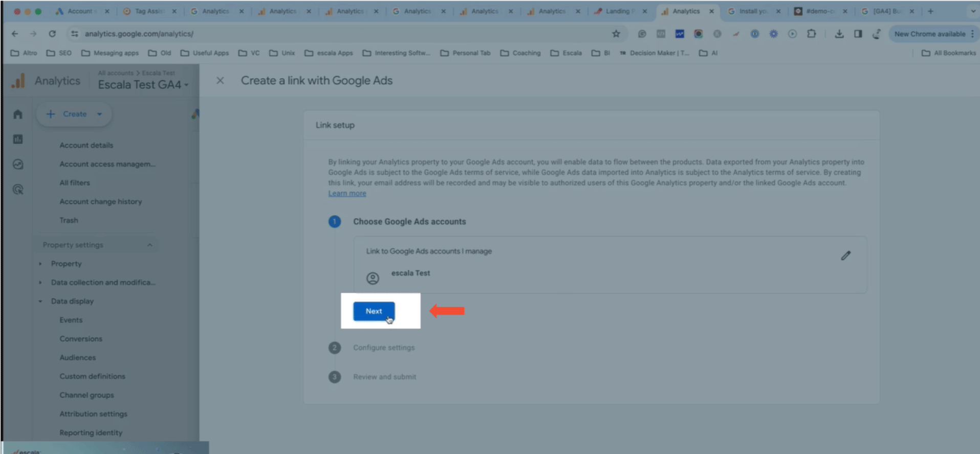Open Account change history
The image size is (980, 454).
[x=101, y=201]
